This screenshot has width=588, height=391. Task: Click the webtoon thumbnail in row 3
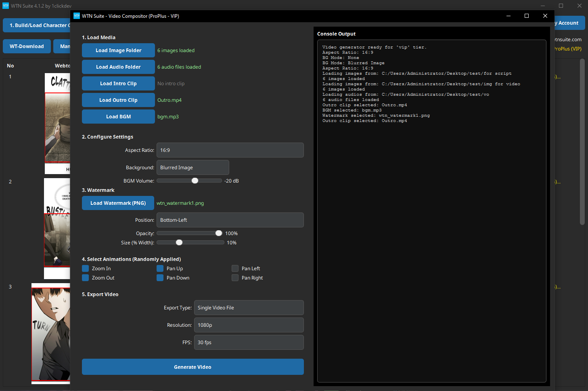click(50, 333)
